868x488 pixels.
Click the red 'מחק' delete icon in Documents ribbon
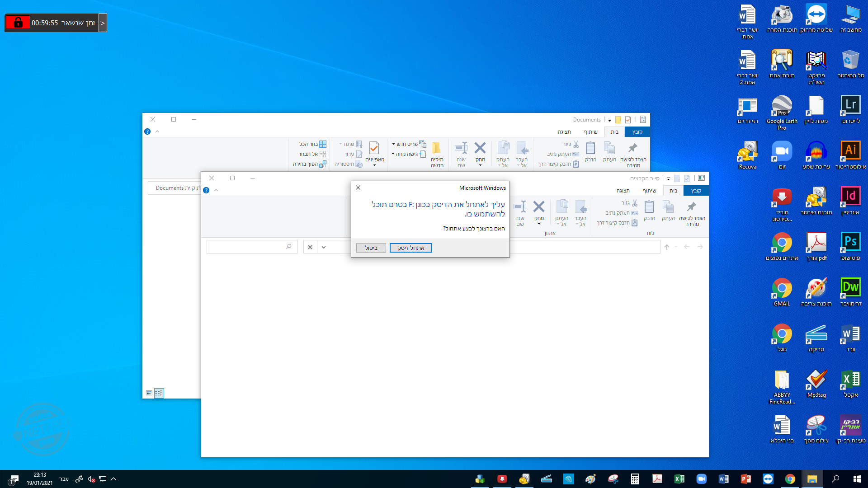coord(480,148)
